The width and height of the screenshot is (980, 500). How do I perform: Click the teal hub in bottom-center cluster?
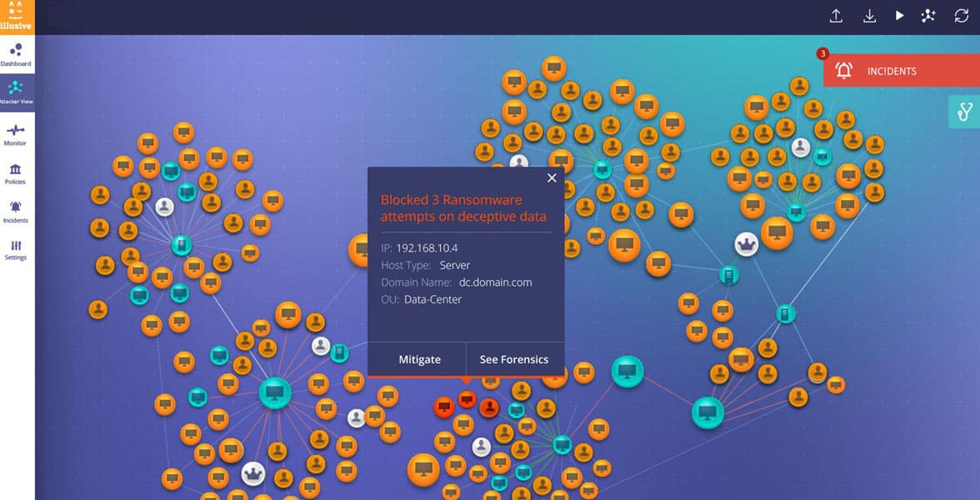coord(562,444)
